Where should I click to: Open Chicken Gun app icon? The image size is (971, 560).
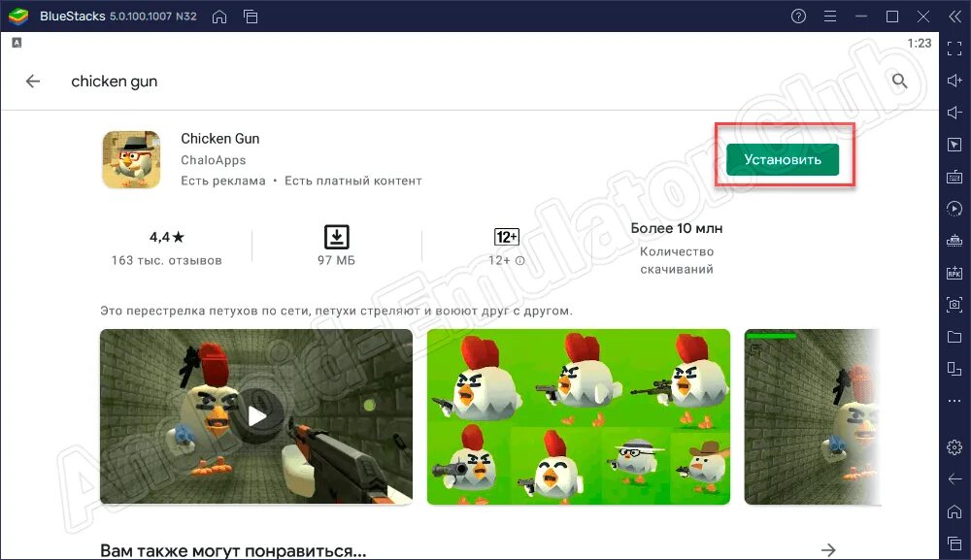(x=131, y=159)
